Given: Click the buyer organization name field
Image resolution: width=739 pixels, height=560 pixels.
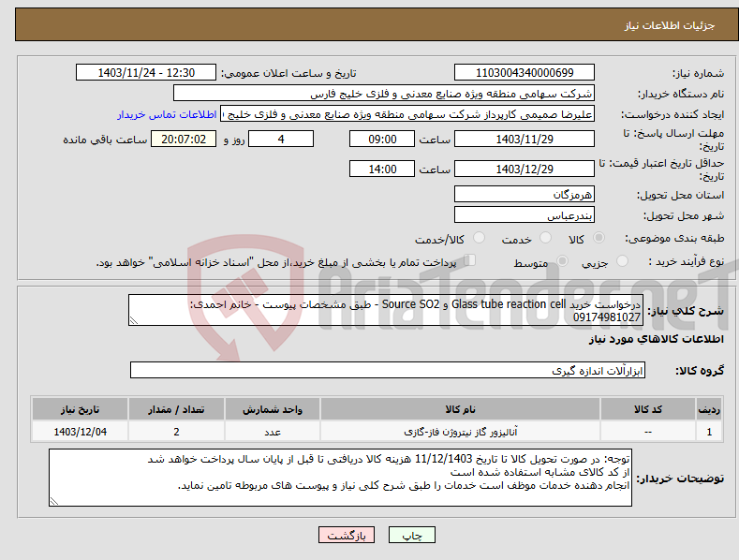Looking at the screenshot, I should click(x=384, y=94).
